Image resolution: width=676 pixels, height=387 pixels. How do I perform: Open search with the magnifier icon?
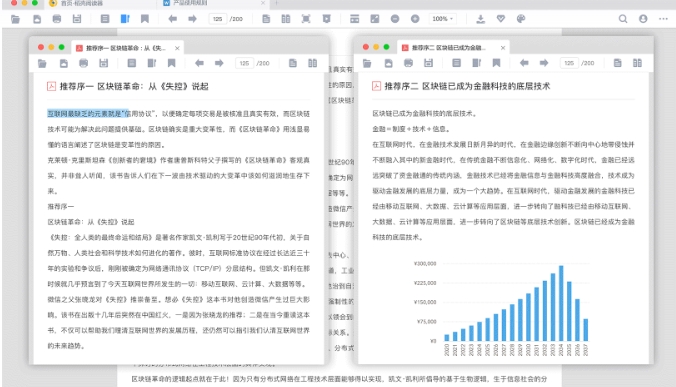point(623,19)
